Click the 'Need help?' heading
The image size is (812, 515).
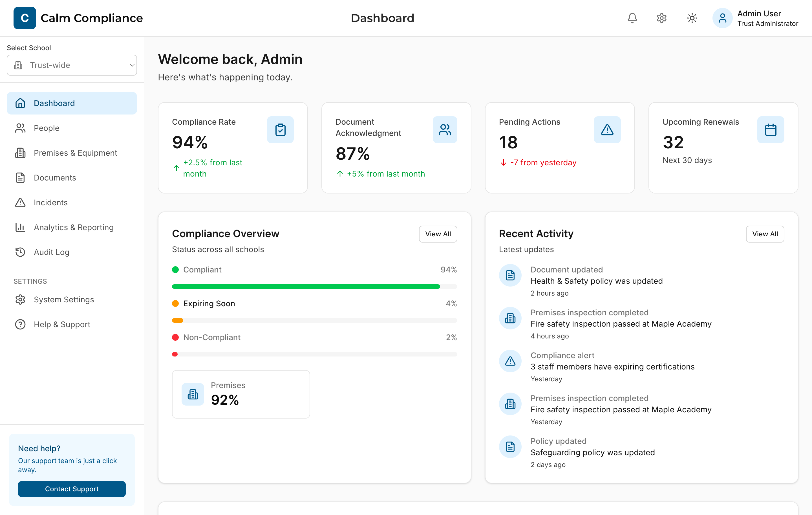click(x=39, y=448)
